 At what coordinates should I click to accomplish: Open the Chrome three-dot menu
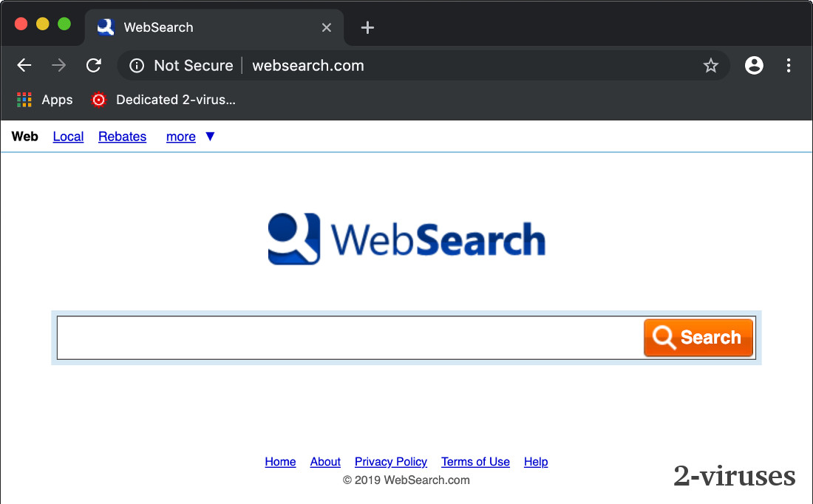(x=789, y=66)
